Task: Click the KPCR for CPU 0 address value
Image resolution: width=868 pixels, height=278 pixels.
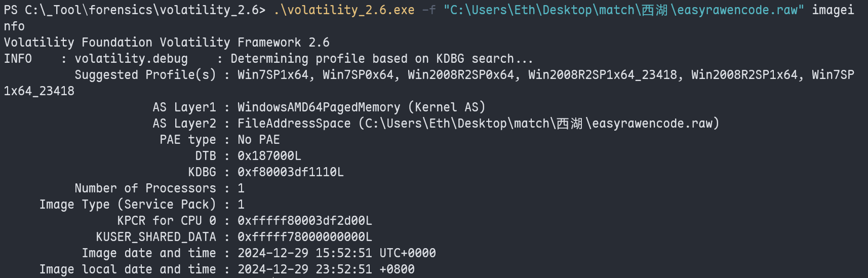Action: pyautogui.click(x=305, y=221)
